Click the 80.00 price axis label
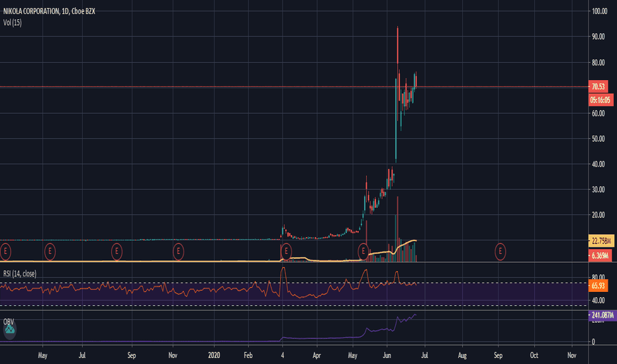Viewport: 617px width, 364px height. pos(598,63)
